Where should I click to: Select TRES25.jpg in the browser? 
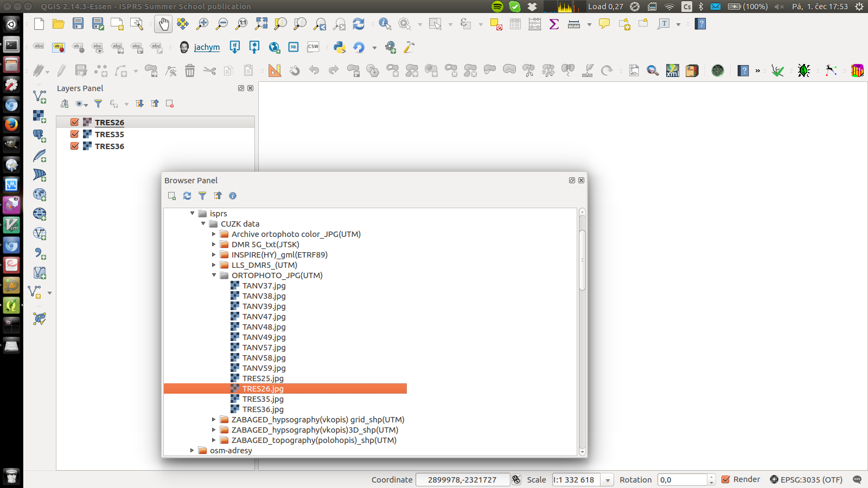(x=263, y=378)
